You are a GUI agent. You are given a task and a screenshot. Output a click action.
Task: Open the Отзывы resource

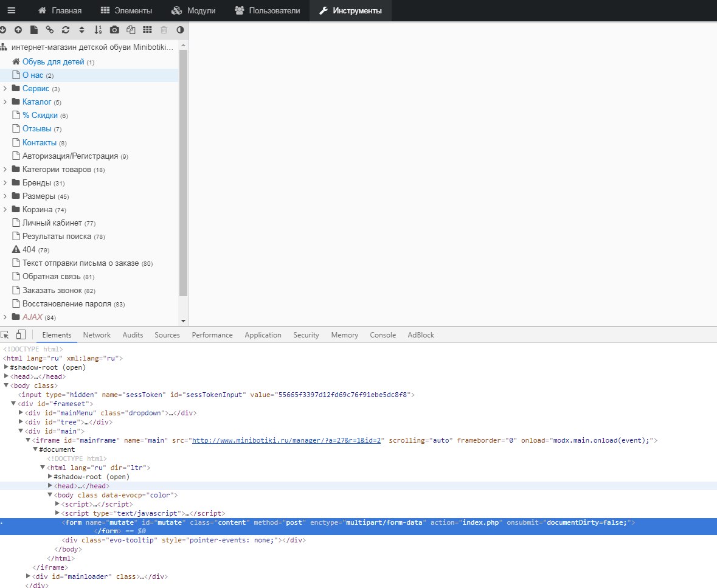[x=36, y=128]
